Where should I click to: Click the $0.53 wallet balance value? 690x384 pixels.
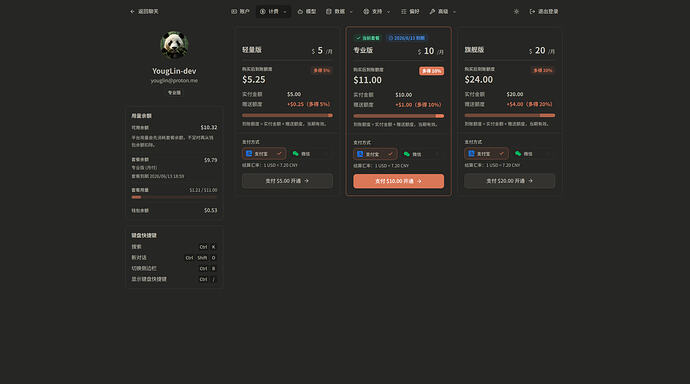(210, 210)
